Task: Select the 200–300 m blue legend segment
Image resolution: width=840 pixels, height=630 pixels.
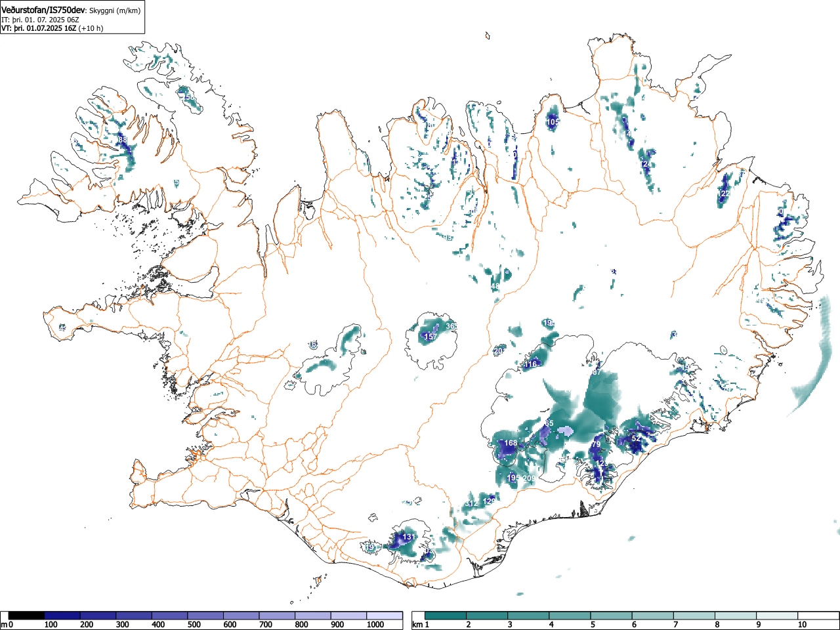Action: click(98, 616)
